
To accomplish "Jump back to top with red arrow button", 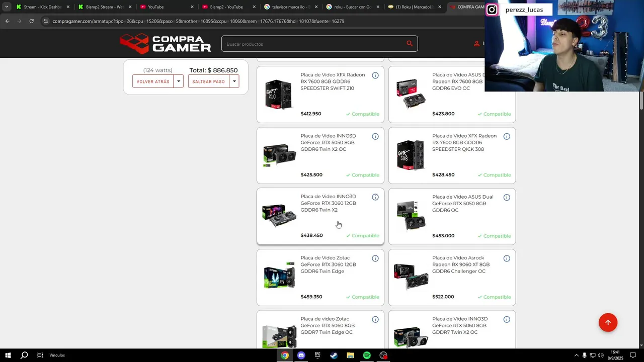I will pos(608,322).
